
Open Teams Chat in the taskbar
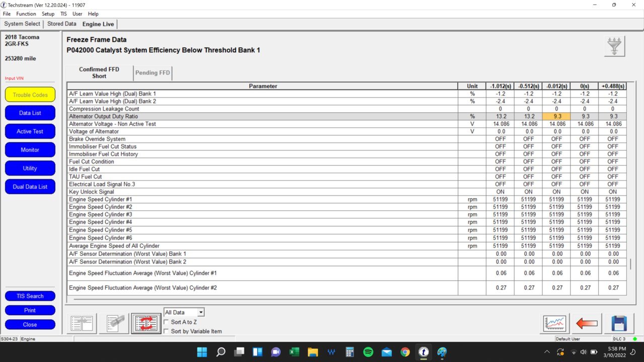[276, 352]
